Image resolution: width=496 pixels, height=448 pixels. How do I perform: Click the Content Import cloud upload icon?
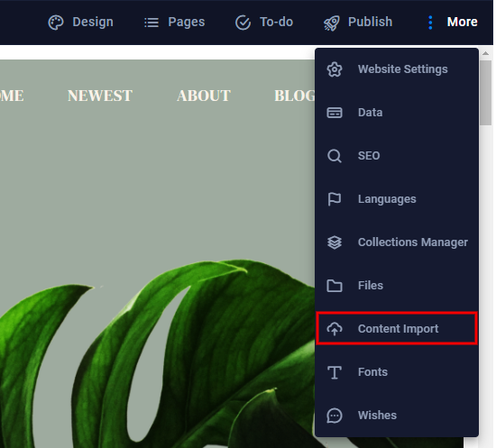(x=335, y=329)
